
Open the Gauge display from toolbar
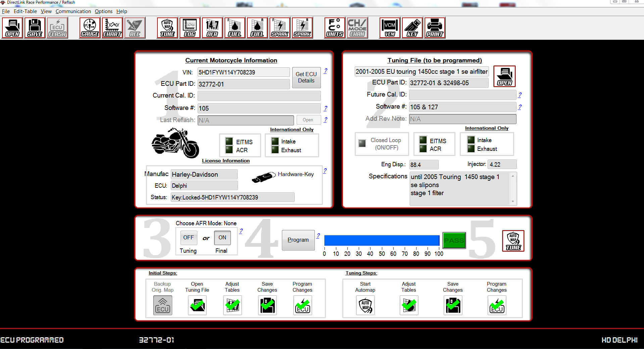90,28
